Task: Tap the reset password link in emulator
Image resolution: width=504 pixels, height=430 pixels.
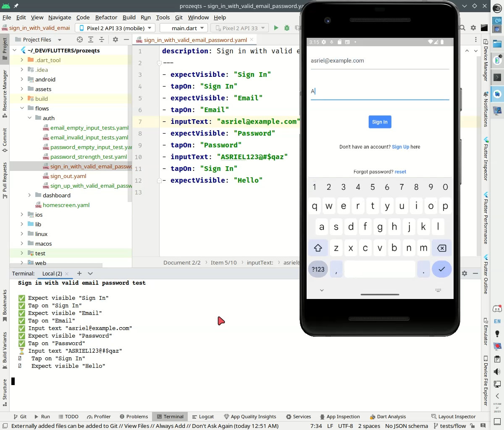Action: 400,172
